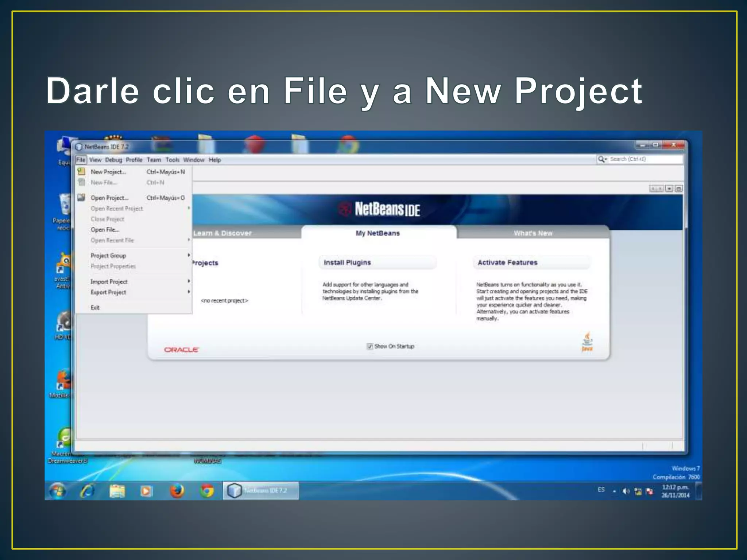Click the tab list dropdown arrow button
The height and width of the screenshot is (560, 747).
[x=669, y=188]
